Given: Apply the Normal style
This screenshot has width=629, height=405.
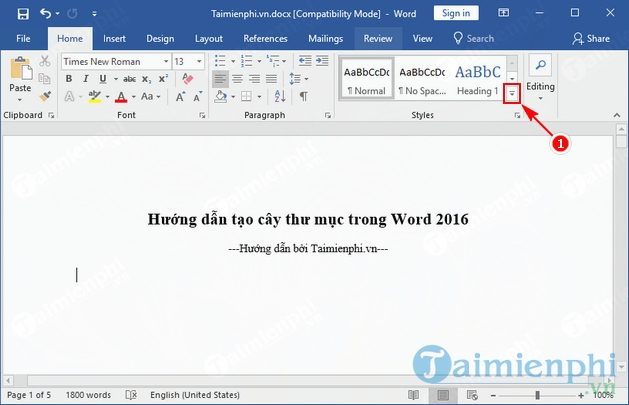Looking at the screenshot, I should [367, 79].
